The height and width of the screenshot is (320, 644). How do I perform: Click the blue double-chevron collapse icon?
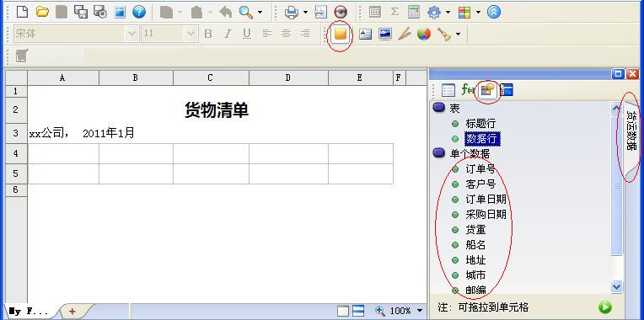pos(494,13)
